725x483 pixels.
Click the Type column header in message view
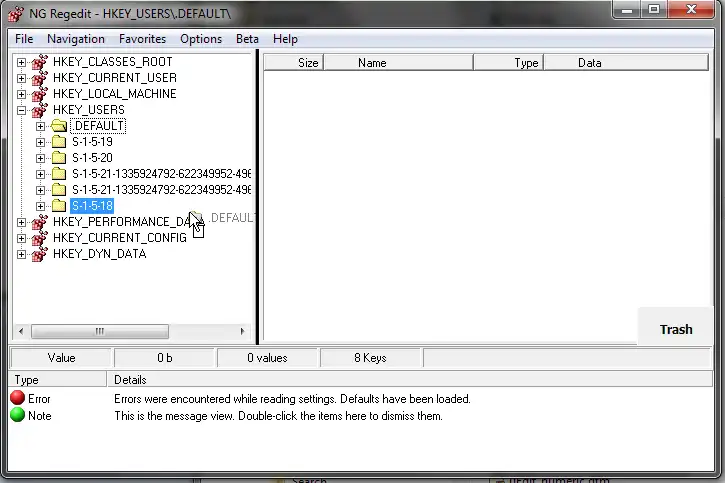[57, 379]
